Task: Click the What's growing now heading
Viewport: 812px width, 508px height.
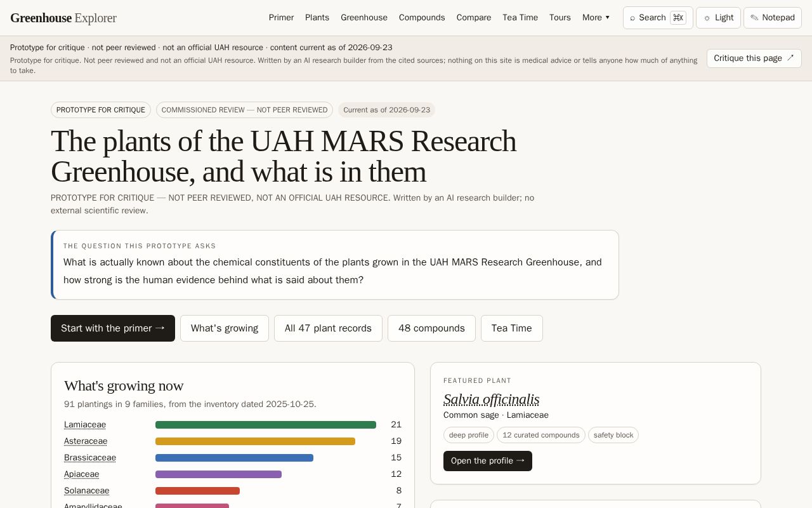Action: (124, 385)
